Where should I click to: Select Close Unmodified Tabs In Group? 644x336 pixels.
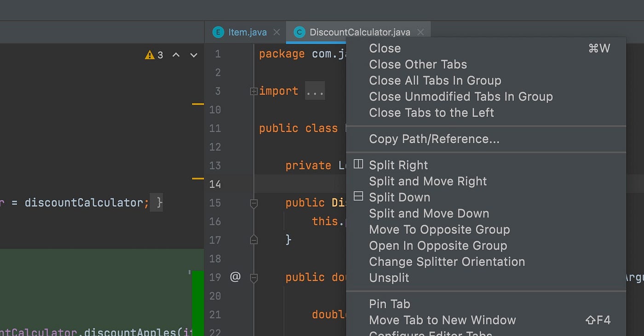coord(460,97)
